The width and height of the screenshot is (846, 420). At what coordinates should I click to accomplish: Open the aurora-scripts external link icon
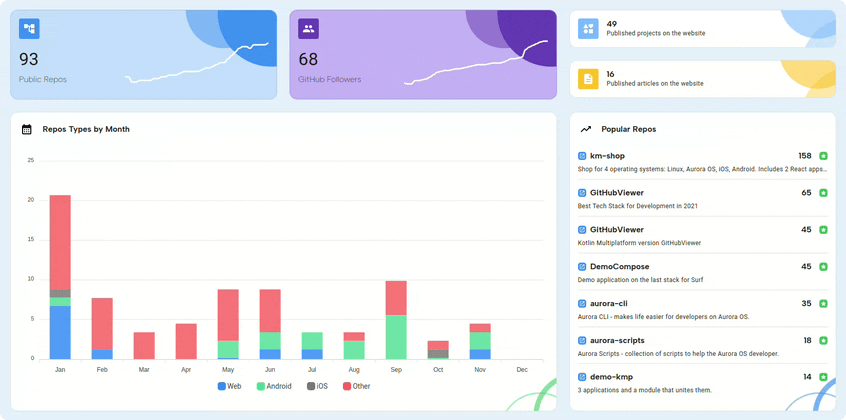(x=582, y=341)
